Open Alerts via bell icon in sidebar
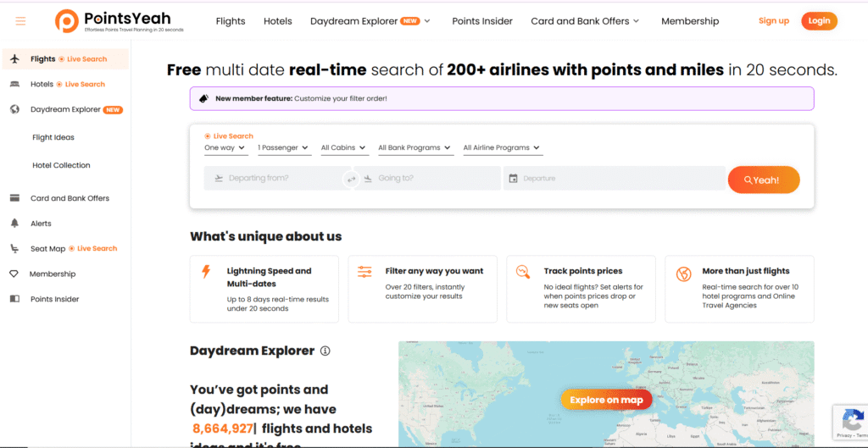Screen dimensions: 868x448 click(14, 224)
